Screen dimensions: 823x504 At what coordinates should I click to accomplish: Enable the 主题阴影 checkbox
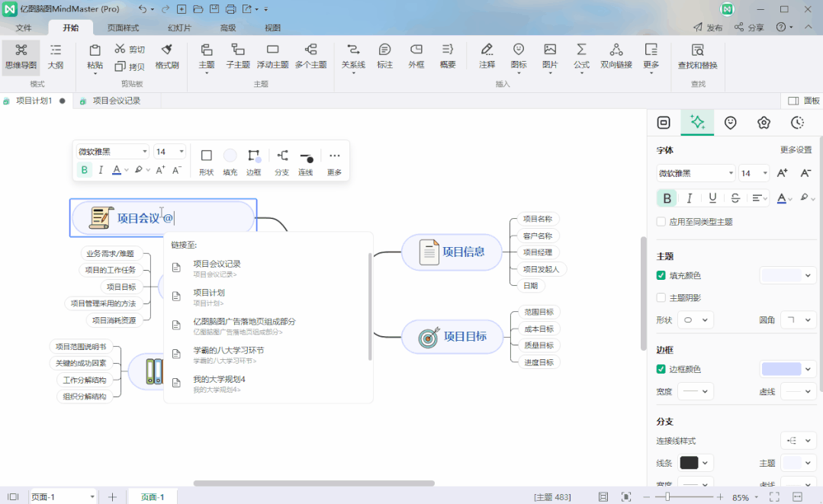pos(661,298)
